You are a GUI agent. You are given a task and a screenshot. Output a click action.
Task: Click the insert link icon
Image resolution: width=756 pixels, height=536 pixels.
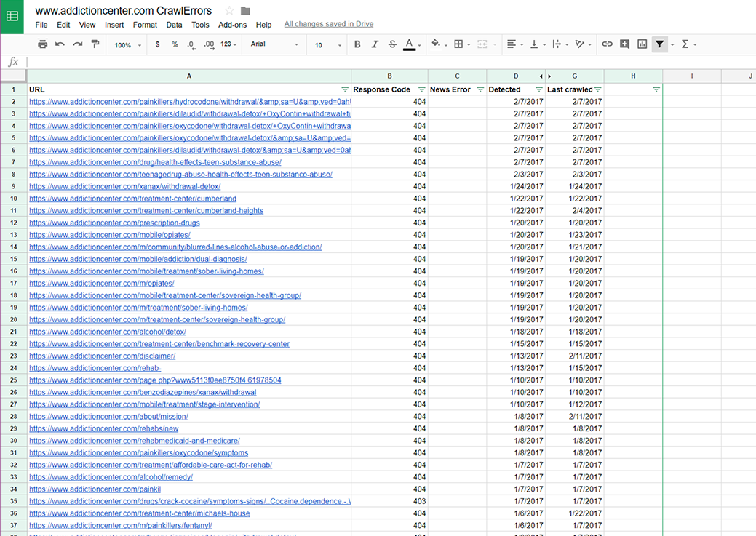[x=607, y=44]
